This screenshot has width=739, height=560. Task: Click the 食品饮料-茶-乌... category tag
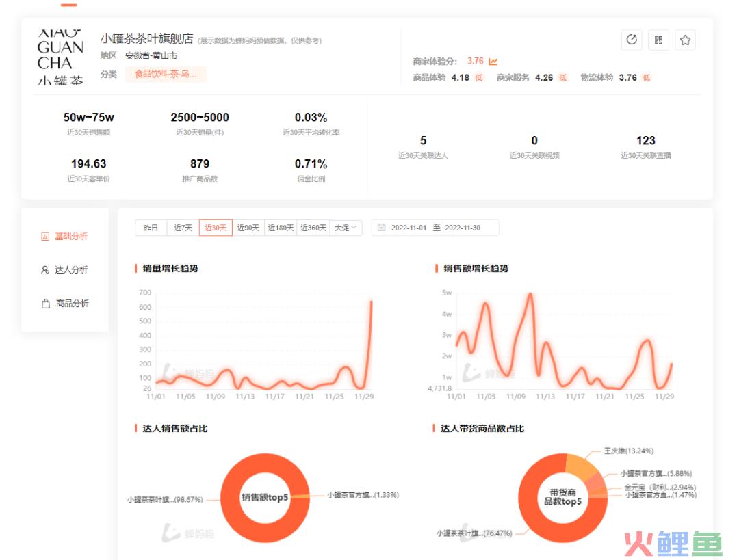point(166,74)
